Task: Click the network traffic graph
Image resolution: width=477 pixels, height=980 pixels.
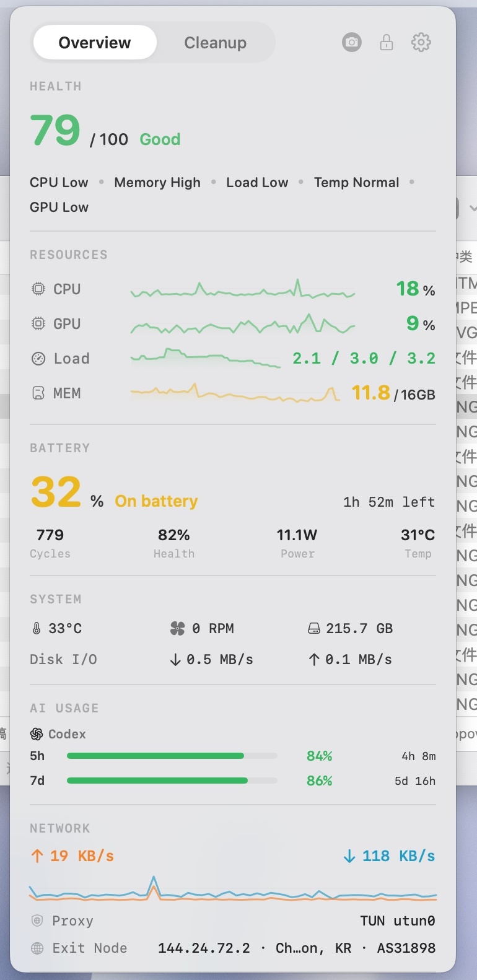Action: click(233, 888)
